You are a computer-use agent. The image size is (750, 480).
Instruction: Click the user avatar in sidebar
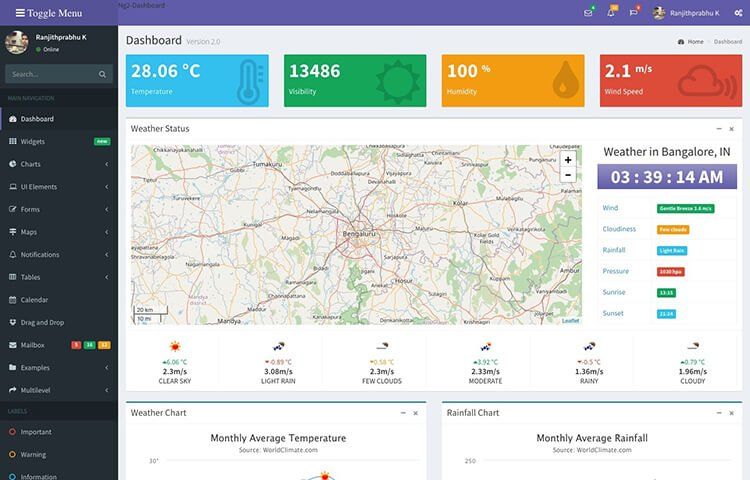tap(17, 43)
